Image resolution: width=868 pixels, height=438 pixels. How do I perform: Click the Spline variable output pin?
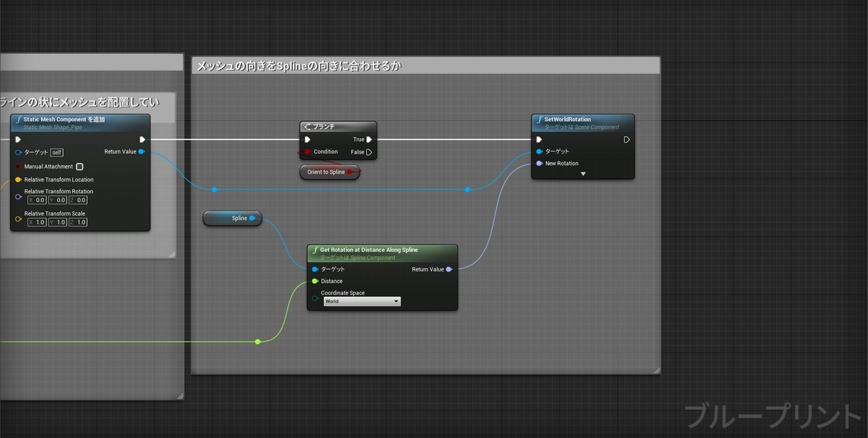[252, 218]
